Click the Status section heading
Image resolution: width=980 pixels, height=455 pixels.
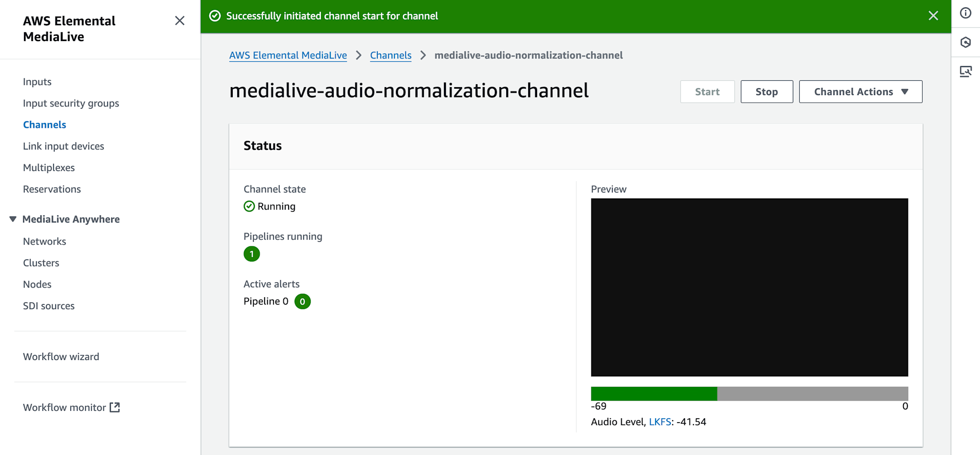[x=263, y=146]
